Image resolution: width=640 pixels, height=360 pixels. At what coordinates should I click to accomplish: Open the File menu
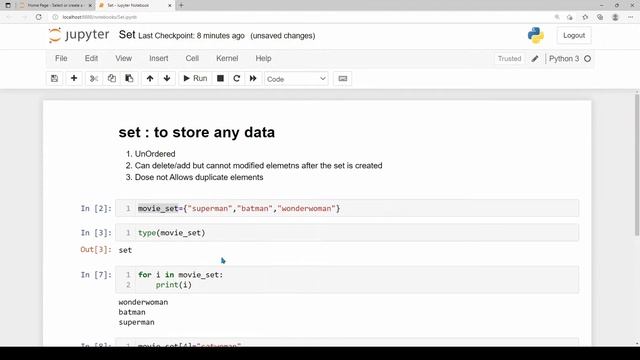61,58
